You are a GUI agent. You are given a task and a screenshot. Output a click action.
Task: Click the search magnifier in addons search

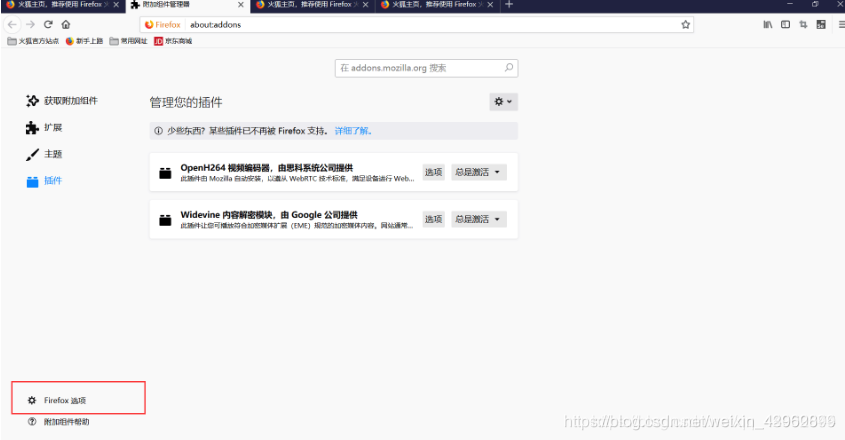[x=508, y=68]
